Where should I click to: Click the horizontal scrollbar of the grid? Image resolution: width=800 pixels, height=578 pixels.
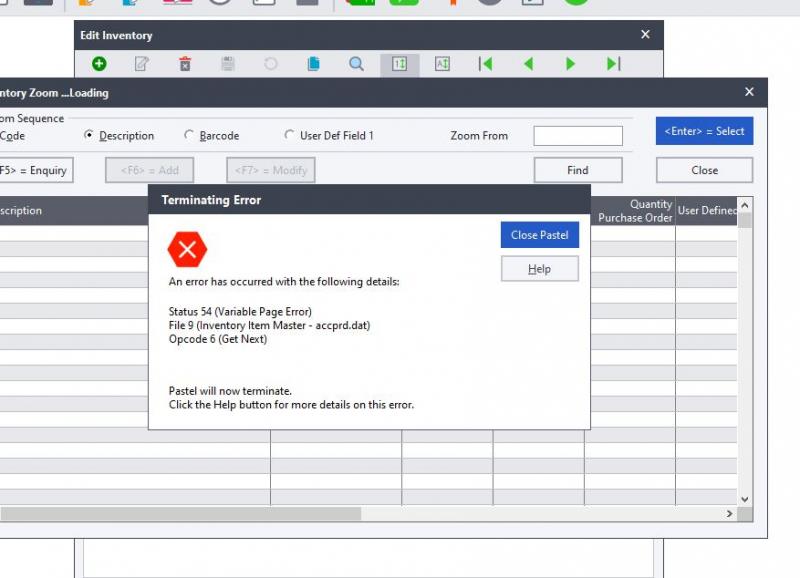pyautogui.click(x=180, y=514)
